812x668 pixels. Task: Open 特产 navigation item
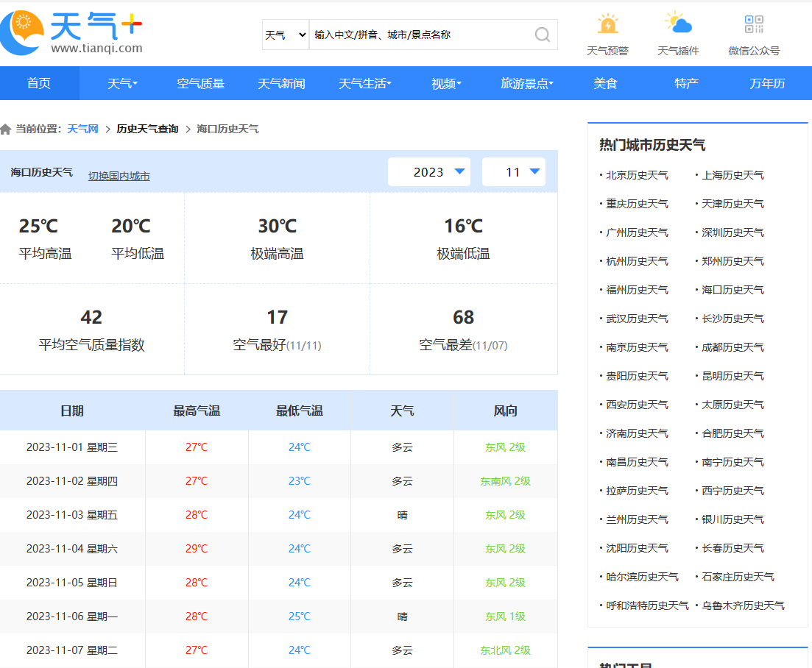click(x=686, y=83)
